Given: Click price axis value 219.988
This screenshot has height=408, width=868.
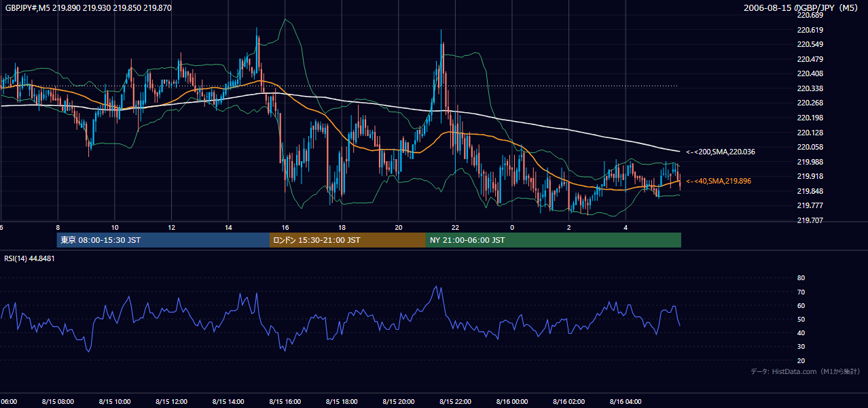Looking at the screenshot, I should [x=810, y=161].
